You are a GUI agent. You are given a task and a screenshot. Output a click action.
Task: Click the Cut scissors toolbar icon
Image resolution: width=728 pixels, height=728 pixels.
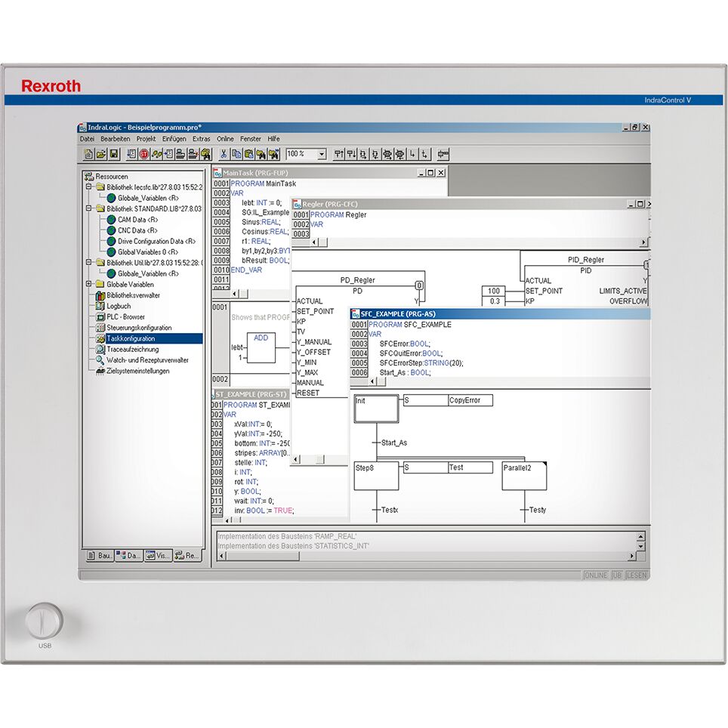224,154
